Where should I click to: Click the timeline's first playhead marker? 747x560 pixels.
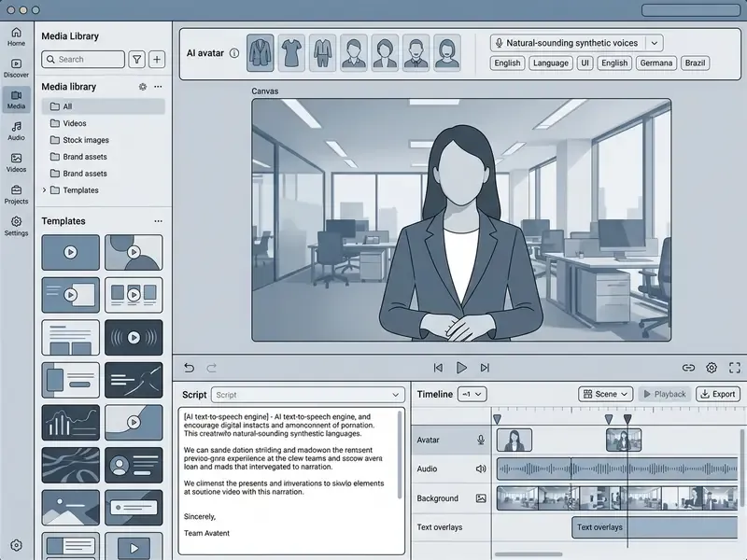click(497, 419)
